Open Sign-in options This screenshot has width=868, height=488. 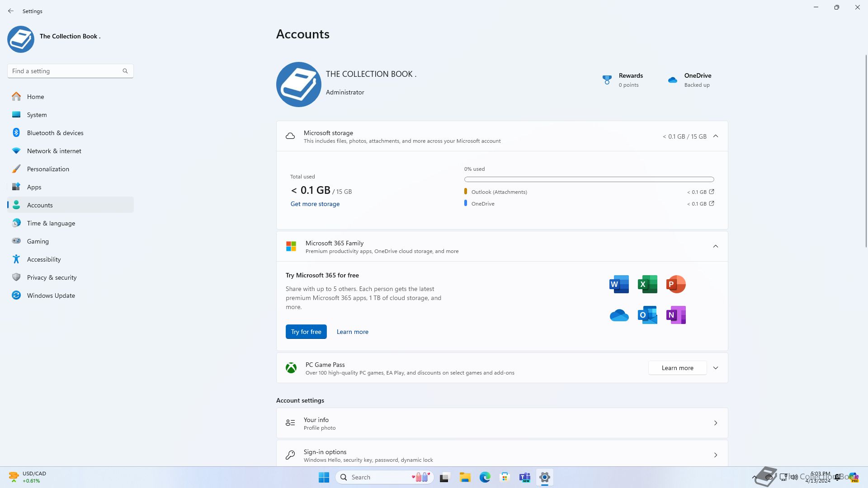[x=502, y=454]
